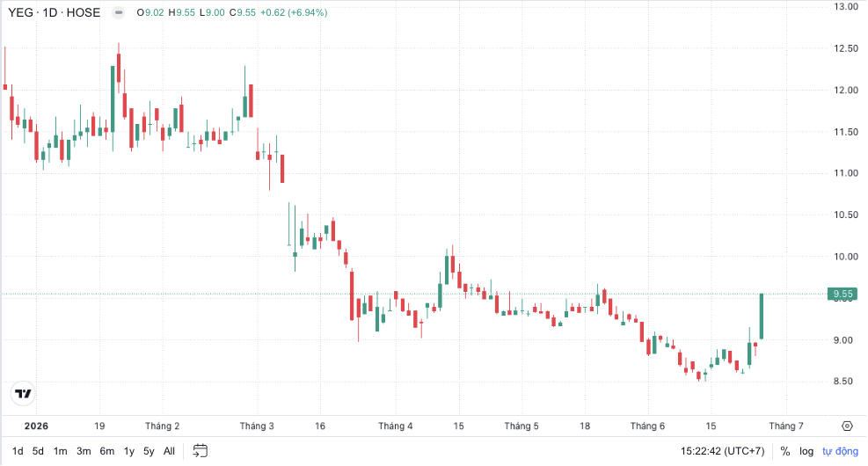
Task: Toggle the log scale mode
Action: 806,451
